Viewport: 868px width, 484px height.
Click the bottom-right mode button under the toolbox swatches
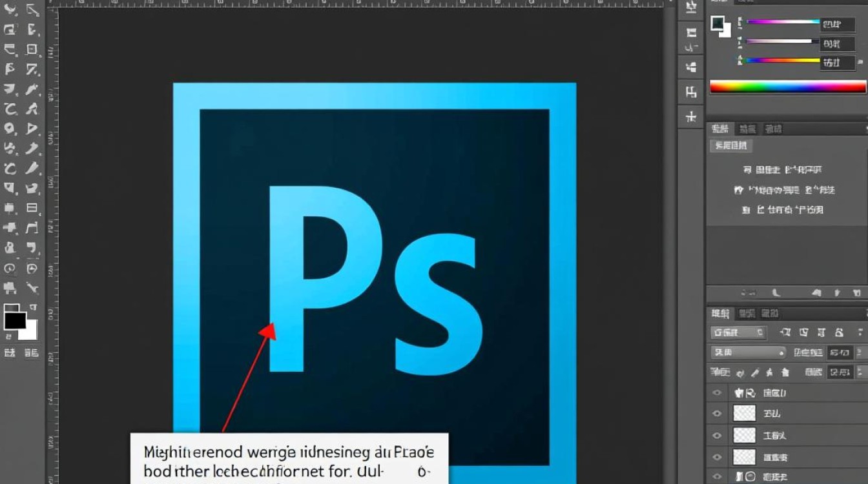31,352
